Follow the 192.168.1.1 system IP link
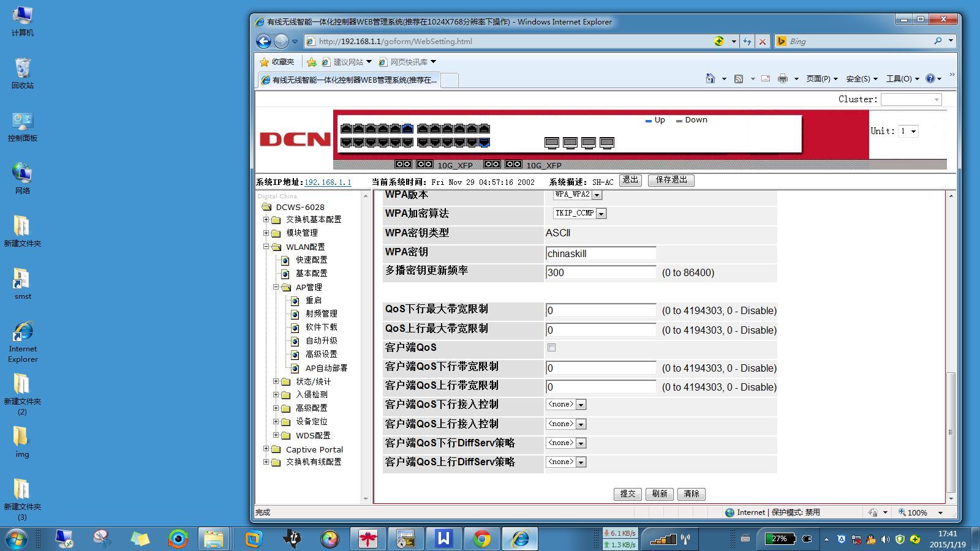 (328, 182)
